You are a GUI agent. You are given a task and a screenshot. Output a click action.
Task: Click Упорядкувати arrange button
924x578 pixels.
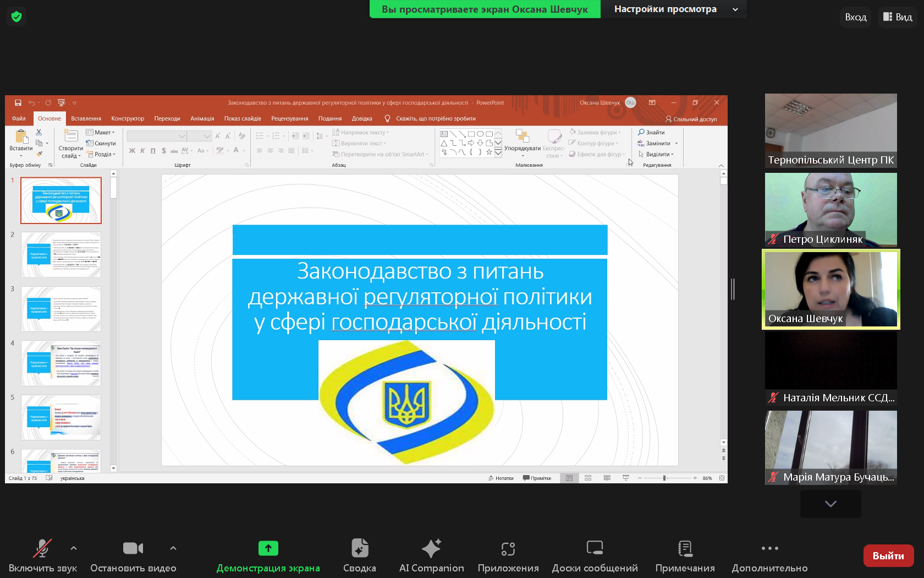(522, 143)
